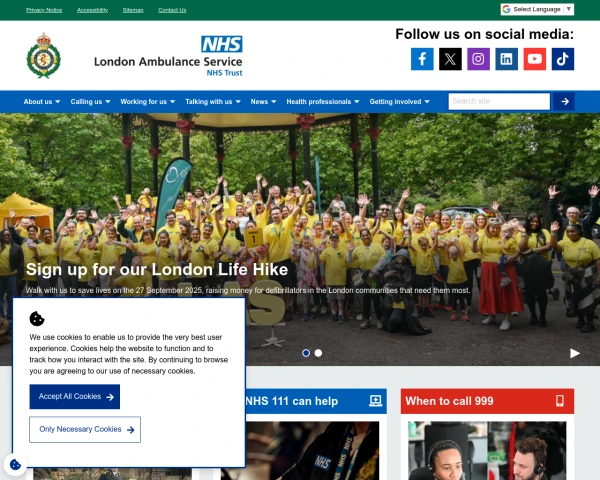Open the Contact Us link
This screenshot has height=480, width=600.
click(172, 10)
